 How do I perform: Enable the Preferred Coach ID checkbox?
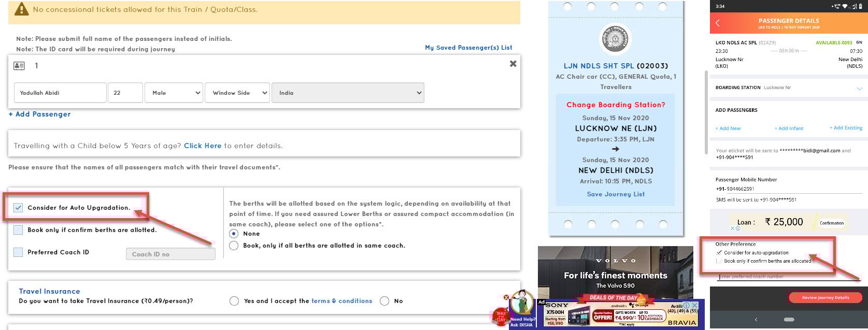pos(18,252)
